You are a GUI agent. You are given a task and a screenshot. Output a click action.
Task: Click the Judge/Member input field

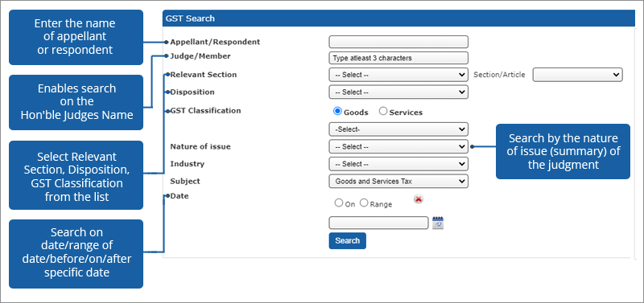click(x=398, y=58)
